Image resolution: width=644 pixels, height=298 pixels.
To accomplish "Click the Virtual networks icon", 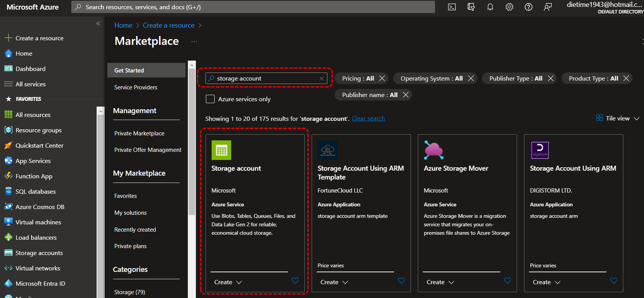I will (x=8, y=268).
